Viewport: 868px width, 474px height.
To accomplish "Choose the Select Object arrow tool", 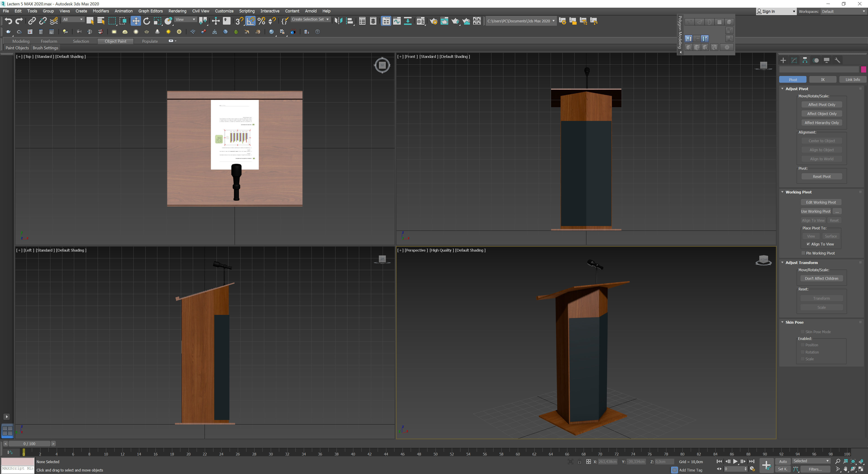I will tap(90, 21).
